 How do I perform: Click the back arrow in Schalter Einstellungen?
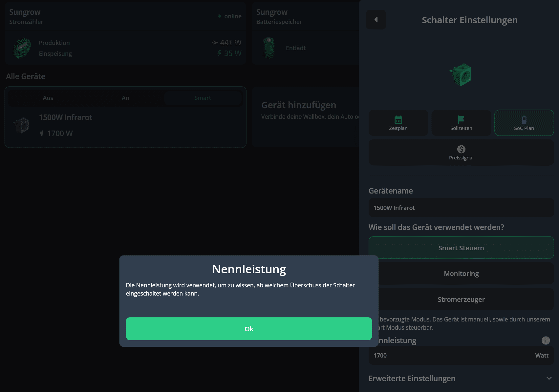coord(376,20)
